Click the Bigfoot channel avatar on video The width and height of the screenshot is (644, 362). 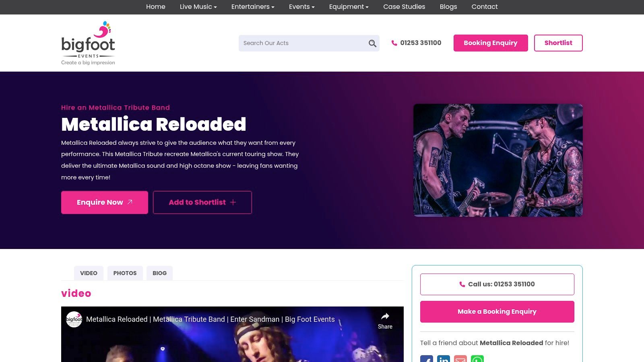(74, 319)
